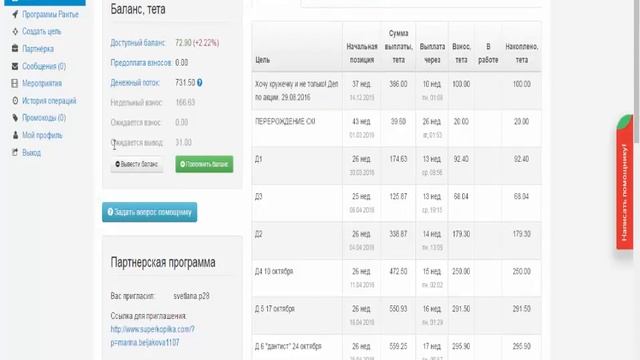Click the balance value 72.90 (+2.22%)

point(197,43)
